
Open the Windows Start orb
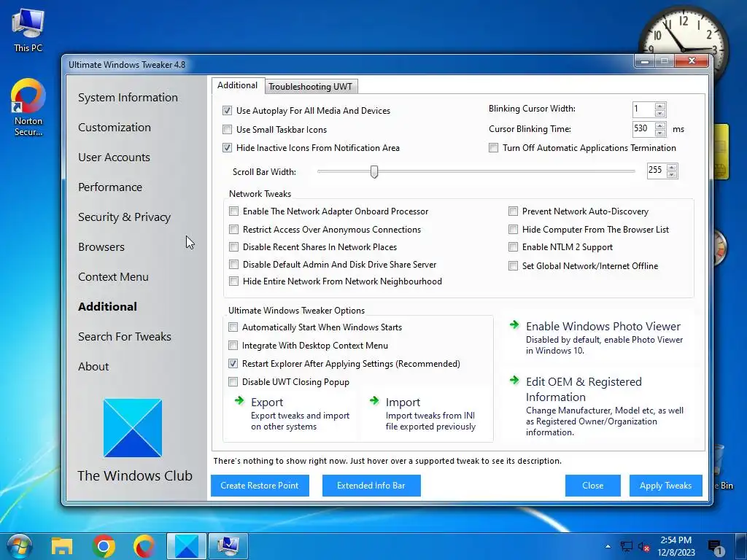(19, 546)
